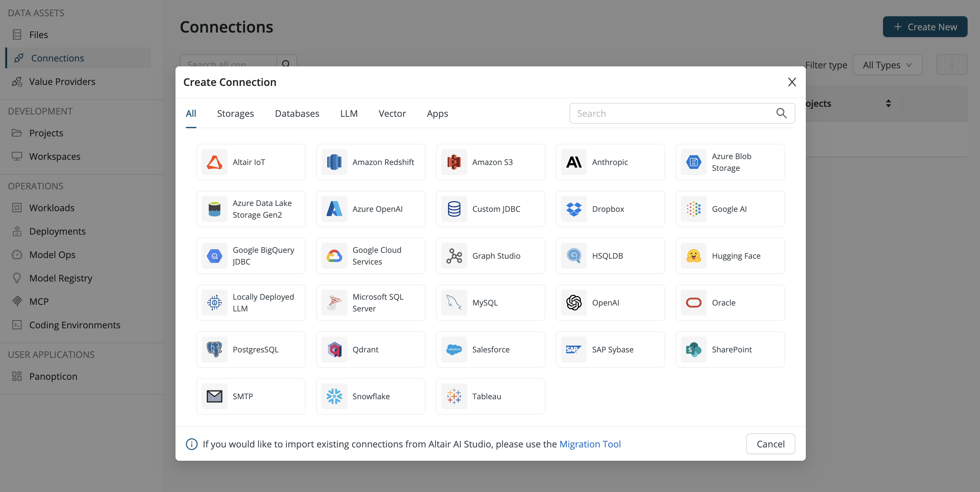
Task: Open the Migration Tool link
Action: point(590,444)
